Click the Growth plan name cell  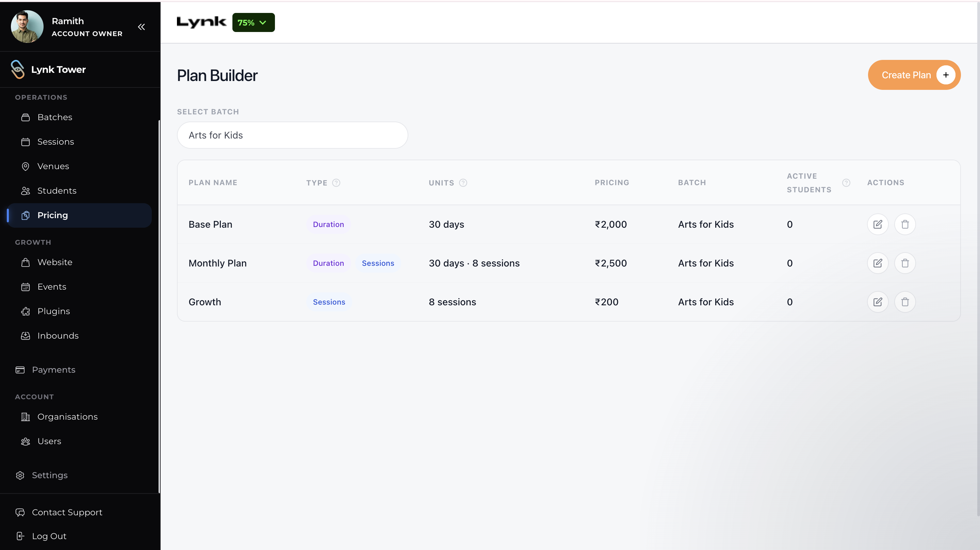coord(205,302)
